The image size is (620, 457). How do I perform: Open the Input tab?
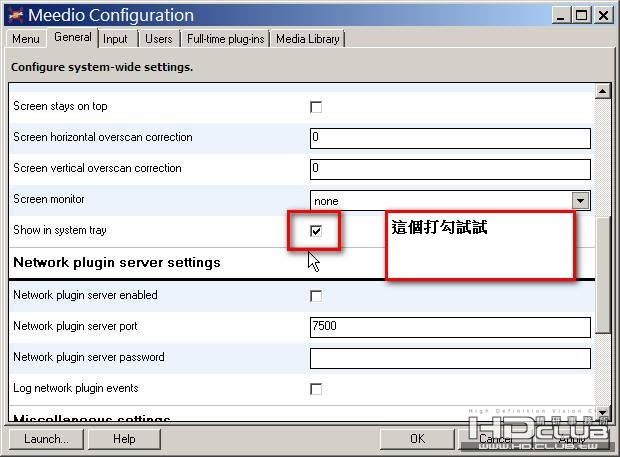[115, 39]
